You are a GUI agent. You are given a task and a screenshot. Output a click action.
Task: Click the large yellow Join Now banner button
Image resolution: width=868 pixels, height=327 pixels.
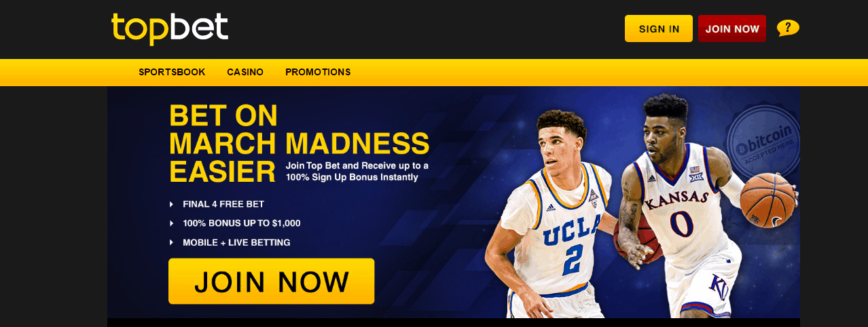tap(272, 281)
